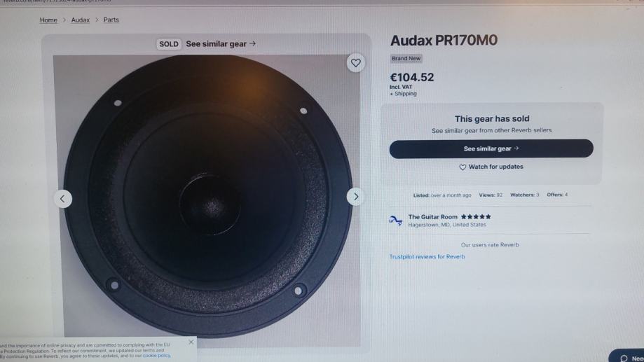This screenshot has height=362, width=644.
Task: Open the chat help bubble icon
Action: (624, 358)
